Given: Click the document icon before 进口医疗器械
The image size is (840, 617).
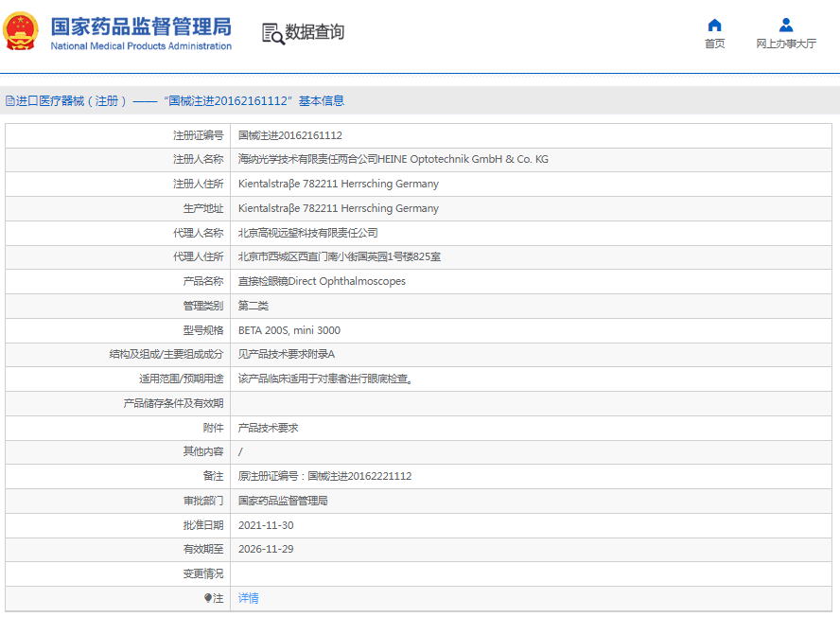Looking at the screenshot, I should coord(9,100).
